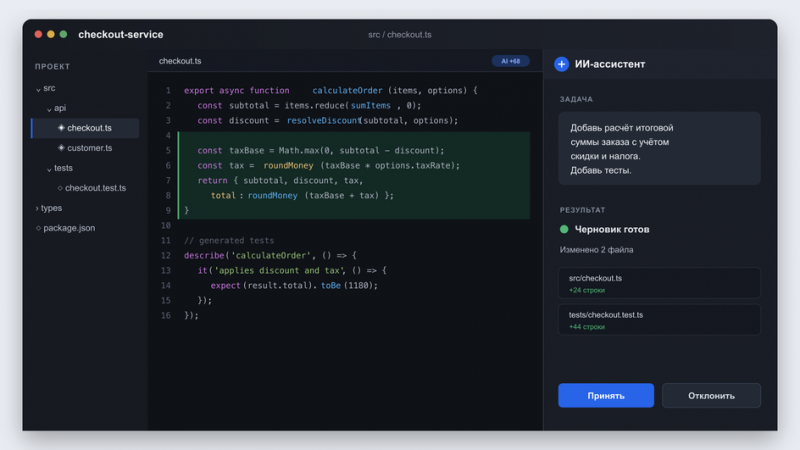Click the Изменено 2 файла label
This screenshot has width=800, height=450.
[x=596, y=249]
